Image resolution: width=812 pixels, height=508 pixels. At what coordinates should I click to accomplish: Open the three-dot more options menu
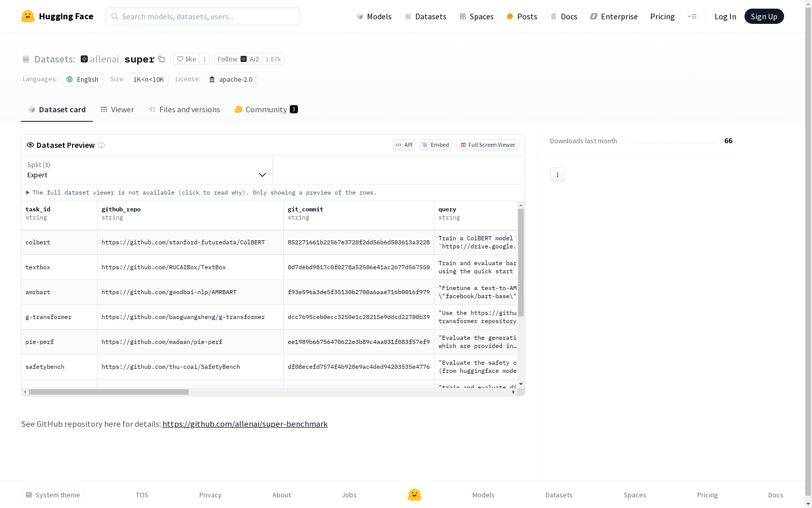[x=558, y=175]
